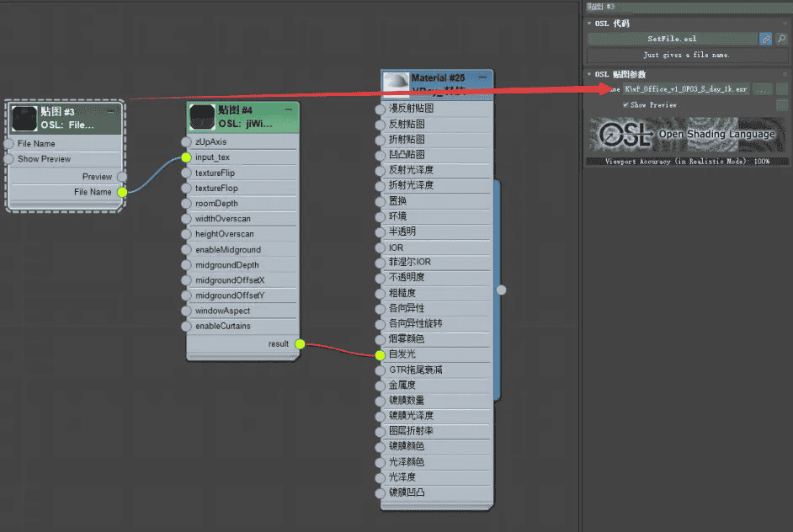
Task: Collapse the OSL 代码 rollout
Action: click(591, 24)
